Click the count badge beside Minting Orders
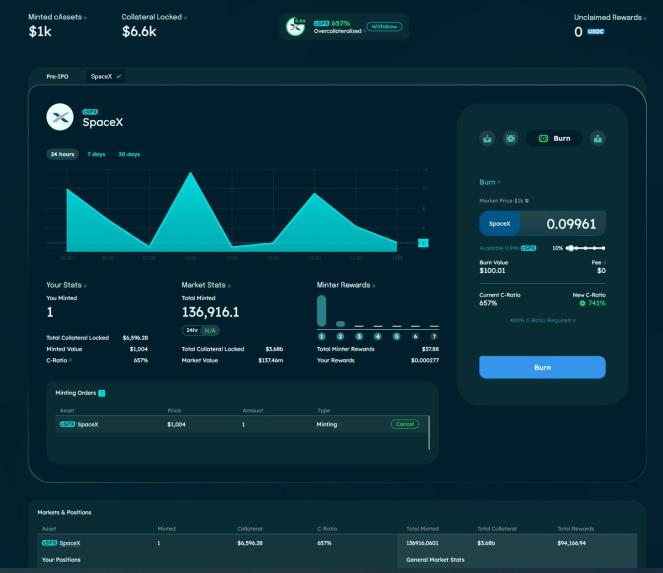The width and height of the screenshot is (663, 573). [x=101, y=393]
